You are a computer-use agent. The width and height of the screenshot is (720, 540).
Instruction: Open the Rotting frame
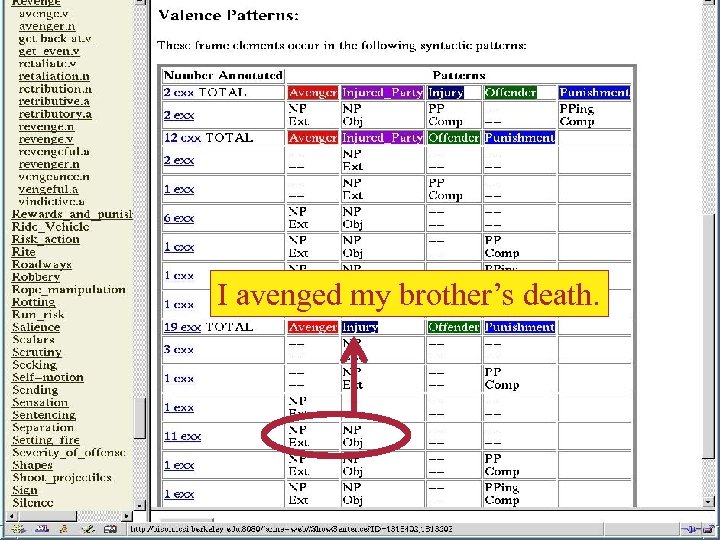pyautogui.click(x=34, y=302)
